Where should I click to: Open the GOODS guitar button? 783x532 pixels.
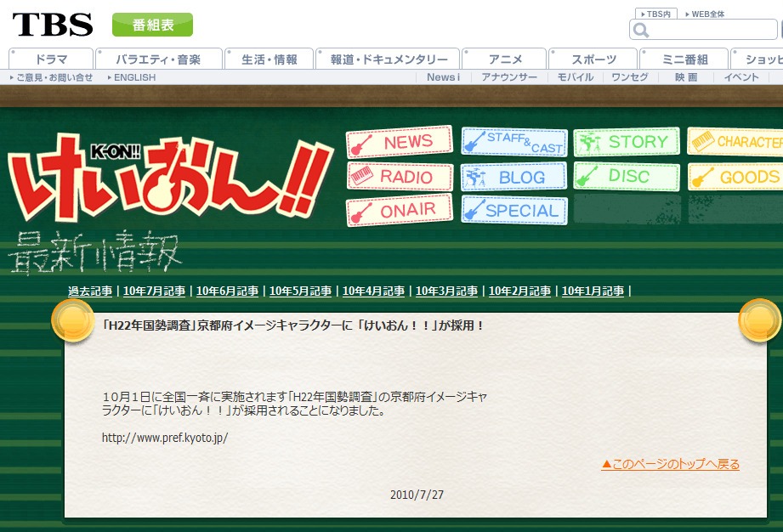click(735, 177)
